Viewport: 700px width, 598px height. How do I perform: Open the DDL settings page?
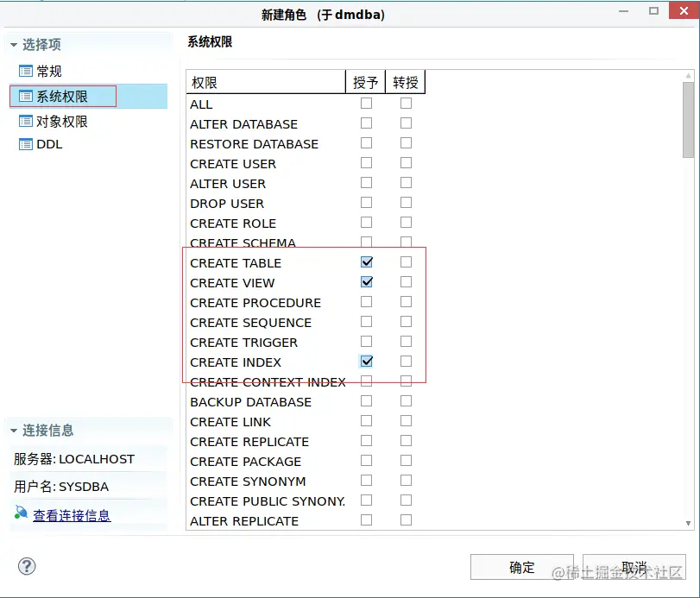[x=47, y=144]
